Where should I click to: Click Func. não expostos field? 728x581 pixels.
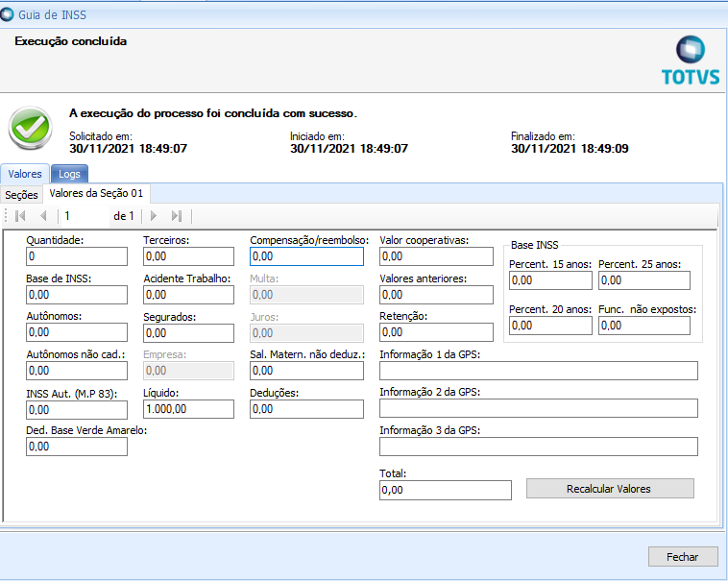click(x=644, y=326)
